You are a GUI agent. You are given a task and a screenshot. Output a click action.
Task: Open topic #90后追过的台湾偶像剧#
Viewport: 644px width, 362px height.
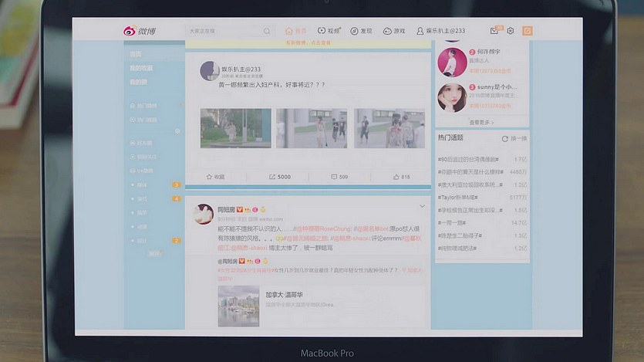(x=468, y=159)
